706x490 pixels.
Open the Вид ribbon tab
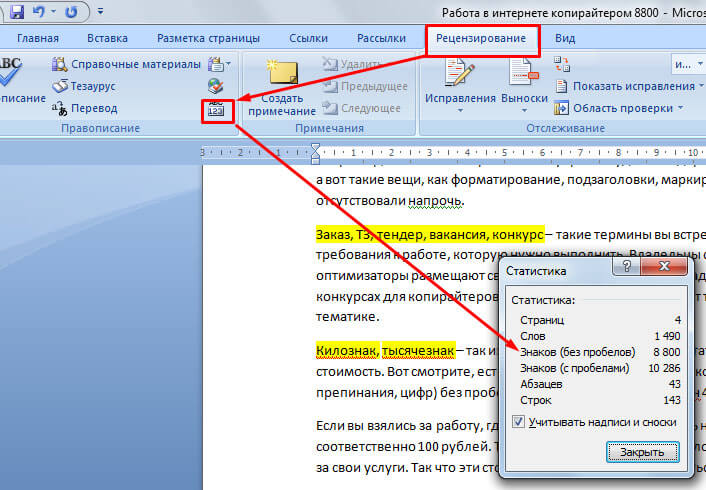(565, 39)
